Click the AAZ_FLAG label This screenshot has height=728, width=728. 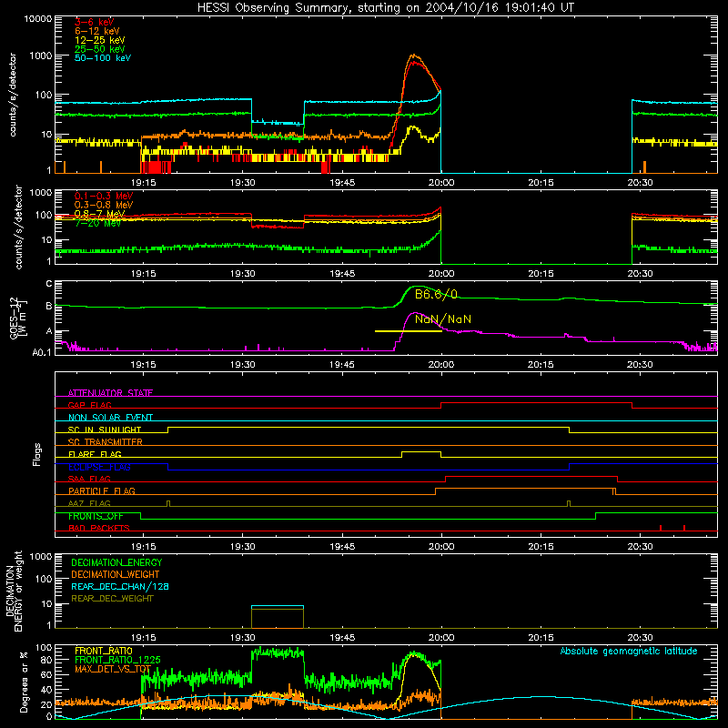tap(89, 503)
